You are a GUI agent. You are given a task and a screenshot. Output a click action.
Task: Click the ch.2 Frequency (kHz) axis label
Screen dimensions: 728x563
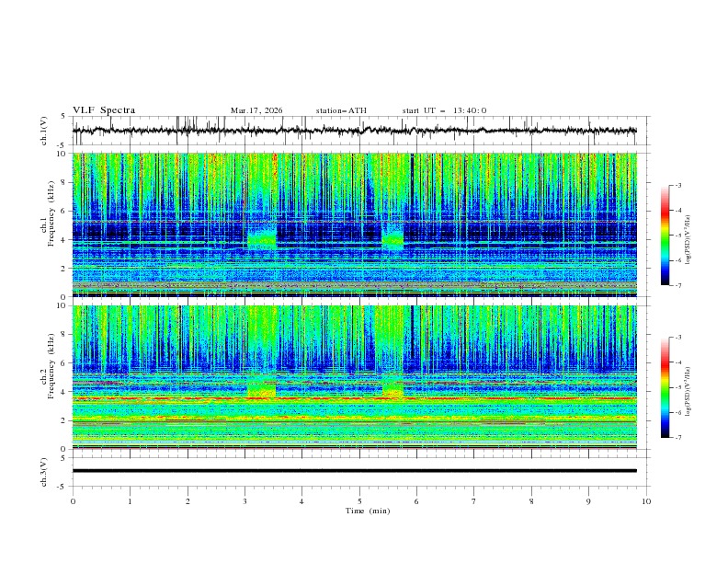48,366
